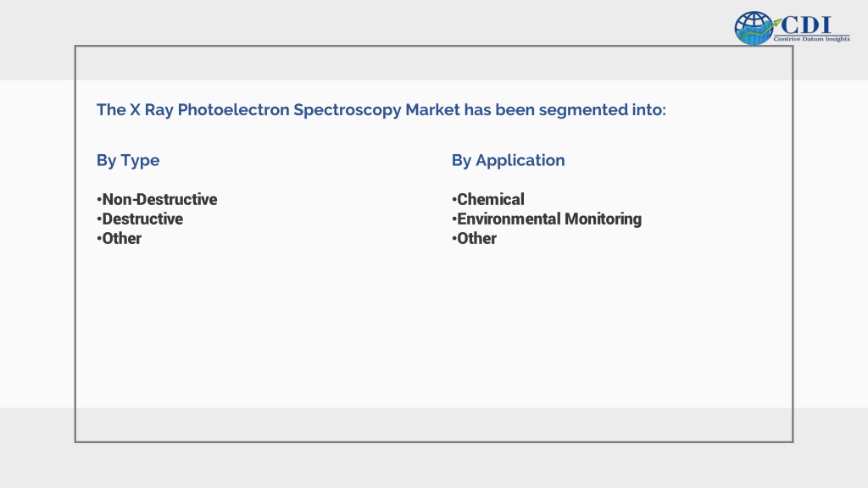Click the word Spectroscopy in the title

pyautogui.click(x=348, y=110)
